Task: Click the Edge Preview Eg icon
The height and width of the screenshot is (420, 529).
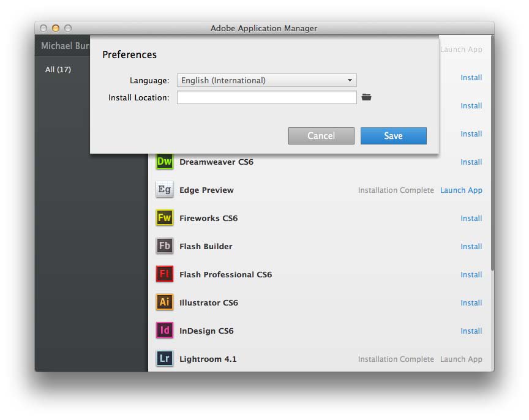Action: [x=164, y=190]
